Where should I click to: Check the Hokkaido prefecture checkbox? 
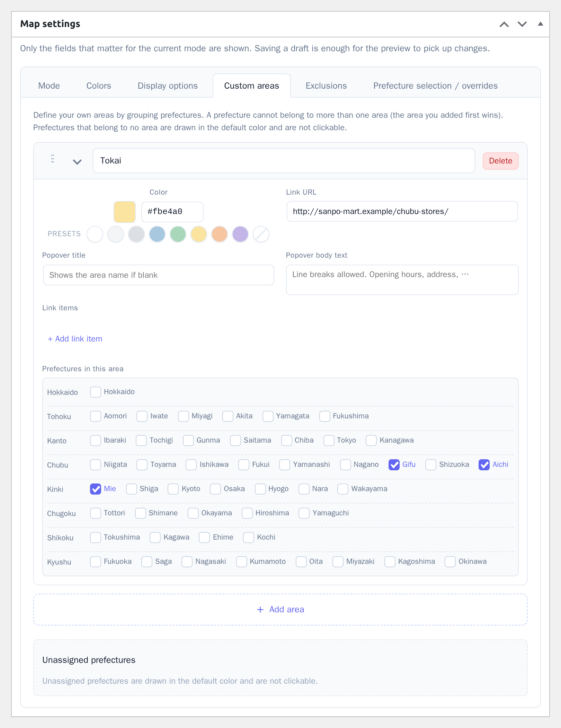[x=96, y=392]
